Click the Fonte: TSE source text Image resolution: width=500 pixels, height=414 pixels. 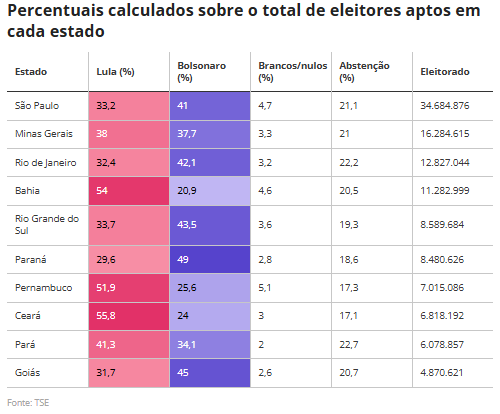28,403
